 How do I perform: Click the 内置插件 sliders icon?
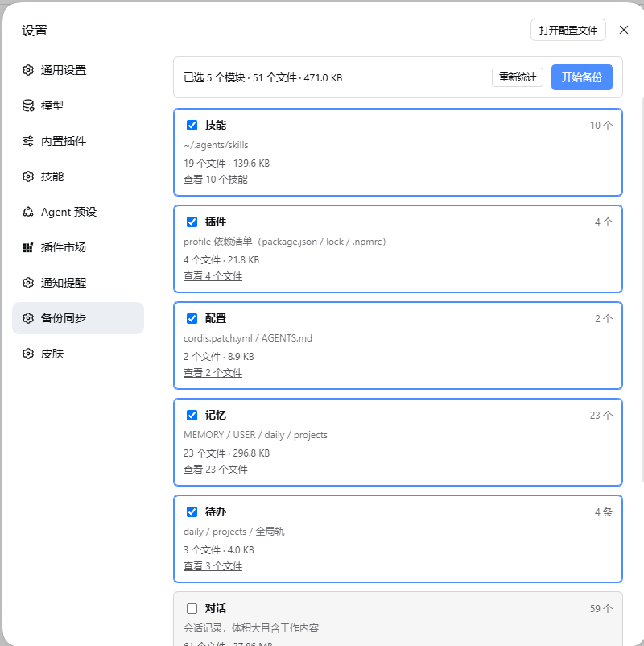(x=28, y=141)
